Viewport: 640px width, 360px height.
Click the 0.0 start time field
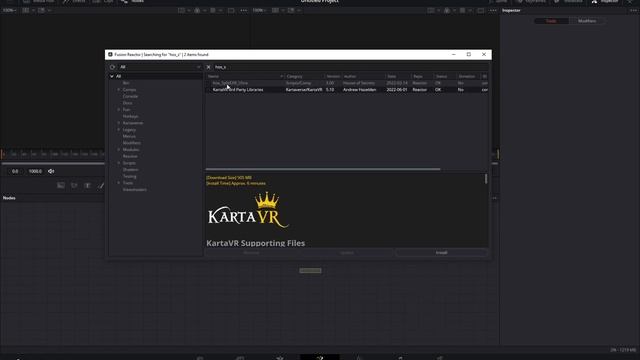click(15, 171)
